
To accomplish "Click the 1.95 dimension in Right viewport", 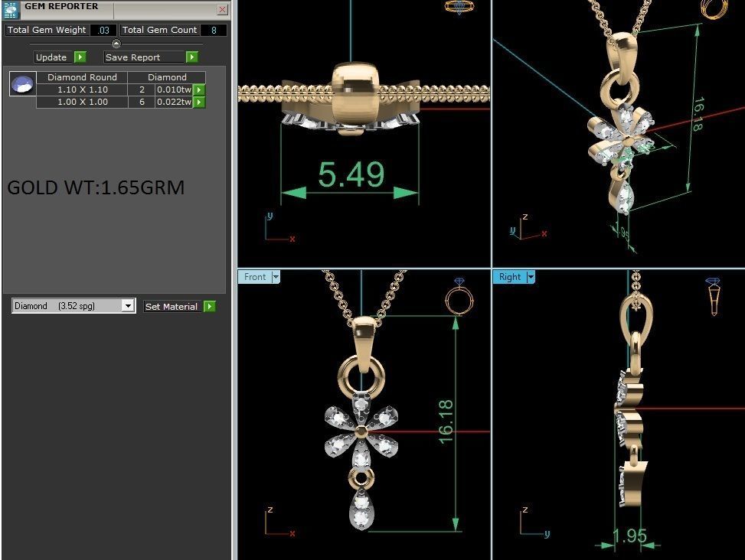I will tap(629, 536).
